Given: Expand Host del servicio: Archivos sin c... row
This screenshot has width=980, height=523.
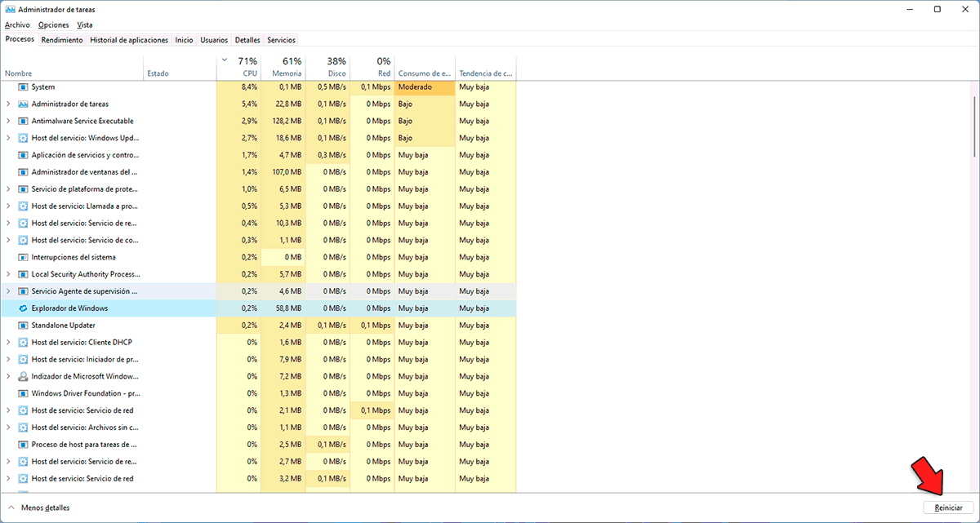Looking at the screenshot, I should (8, 428).
